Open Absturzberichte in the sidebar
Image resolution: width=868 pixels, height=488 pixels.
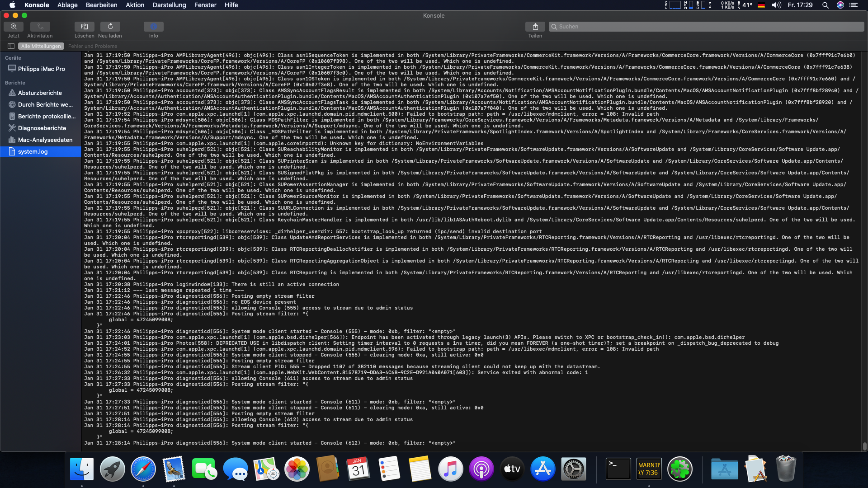(x=40, y=93)
